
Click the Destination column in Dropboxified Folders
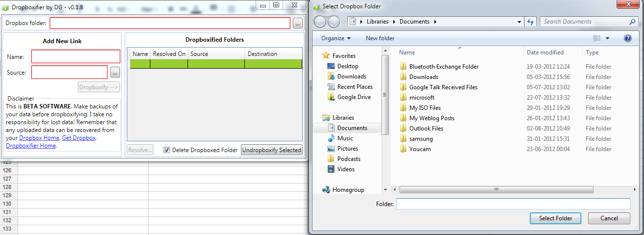click(x=273, y=54)
